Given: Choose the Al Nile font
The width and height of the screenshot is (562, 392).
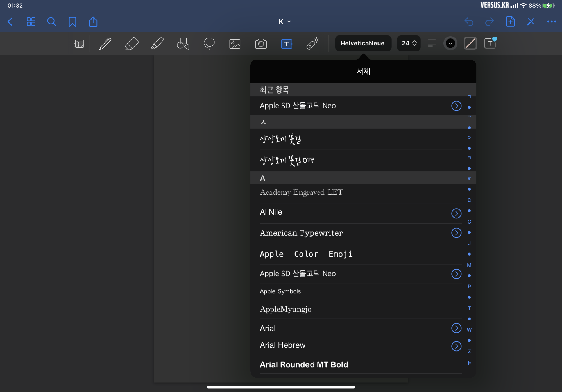Looking at the screenshot, I should (271, 212).
